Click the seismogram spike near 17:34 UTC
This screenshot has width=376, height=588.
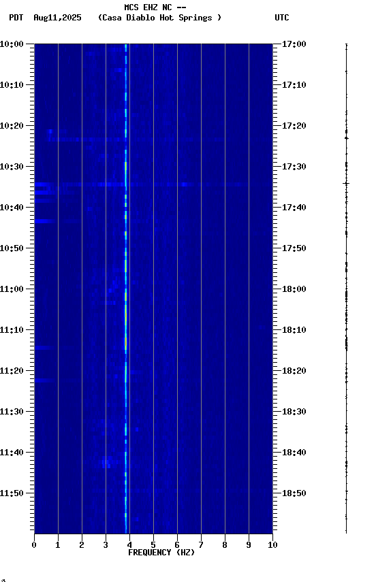coord(346,183)
